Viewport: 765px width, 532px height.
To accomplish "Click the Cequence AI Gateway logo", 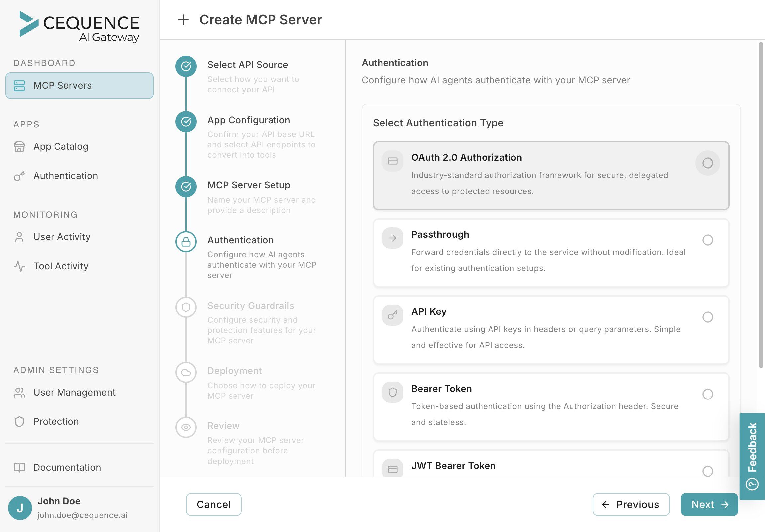I will (79, 27).
